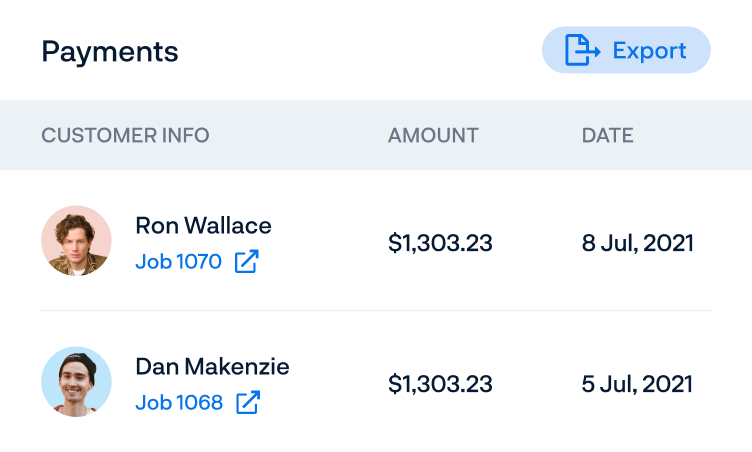Select the Dan Makenzie customer name
This screenshot has width=752, height=452.
tap(212, 367)
